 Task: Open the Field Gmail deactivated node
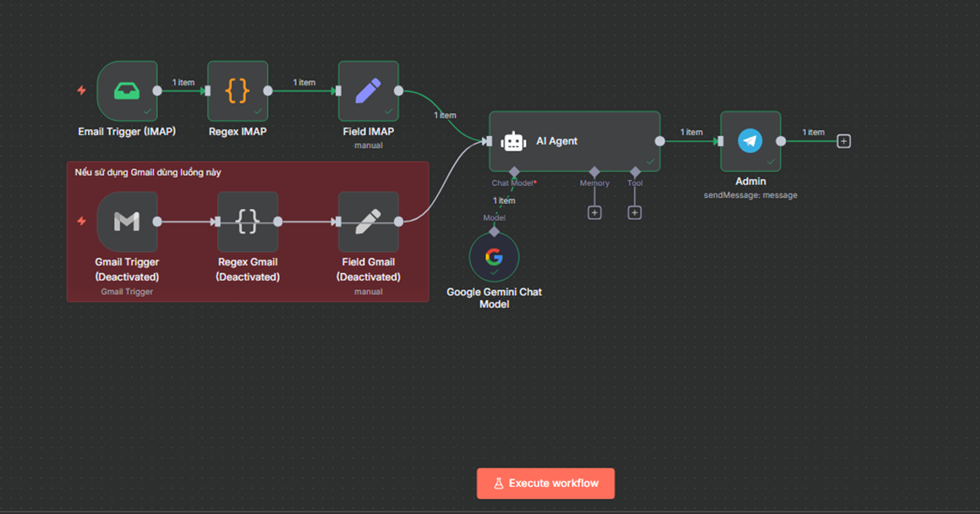point(368,221)
